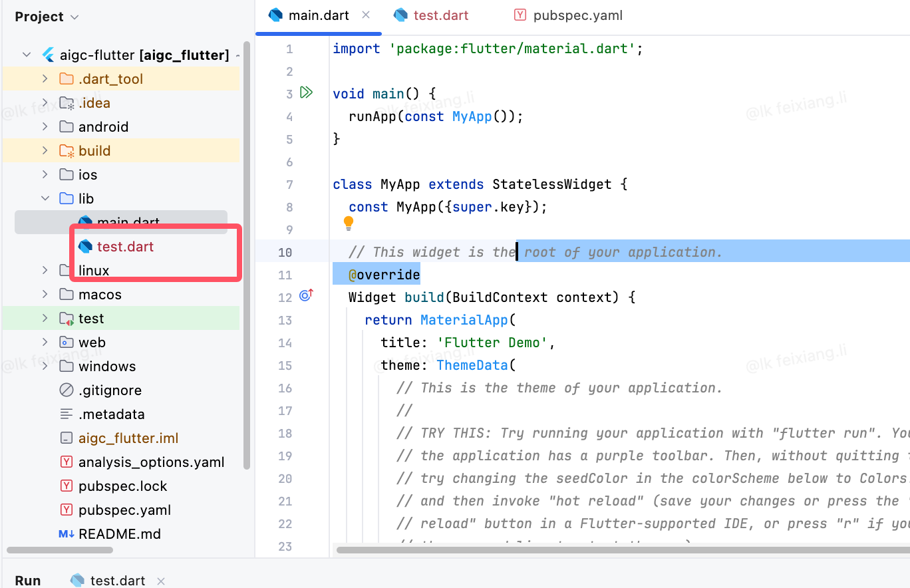
Task: Switch to the pubspec.yaml editor tab
Action: click(x=569, y=15)
